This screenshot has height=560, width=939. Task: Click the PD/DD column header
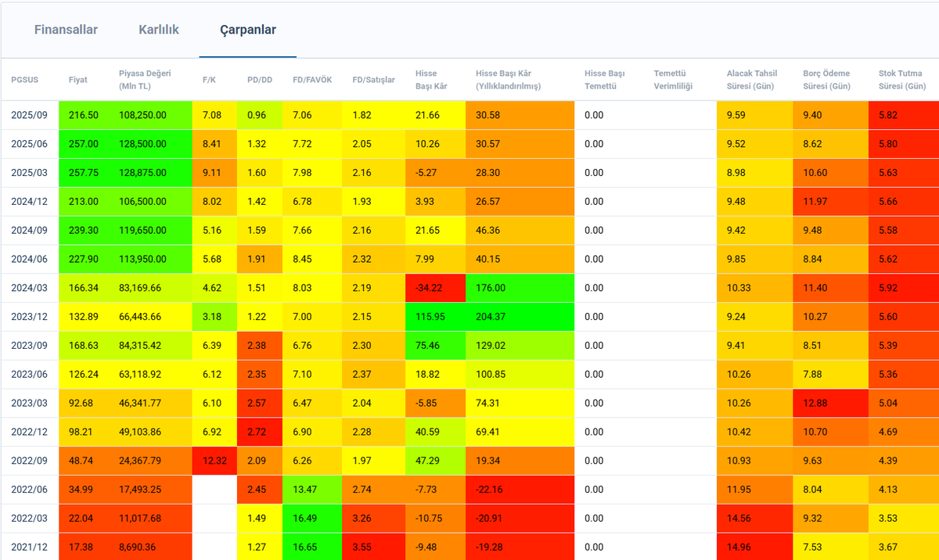[x=260, y=80]
